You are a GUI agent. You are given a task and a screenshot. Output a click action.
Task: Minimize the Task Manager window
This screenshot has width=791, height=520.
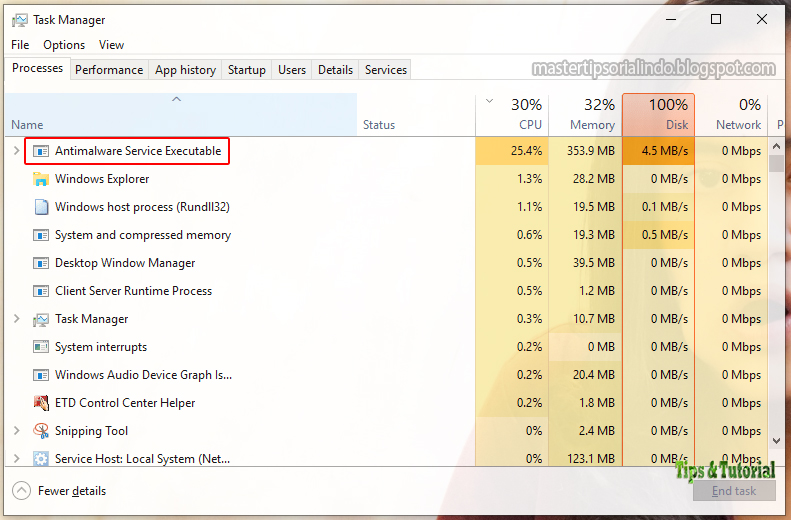coord(671,19)
